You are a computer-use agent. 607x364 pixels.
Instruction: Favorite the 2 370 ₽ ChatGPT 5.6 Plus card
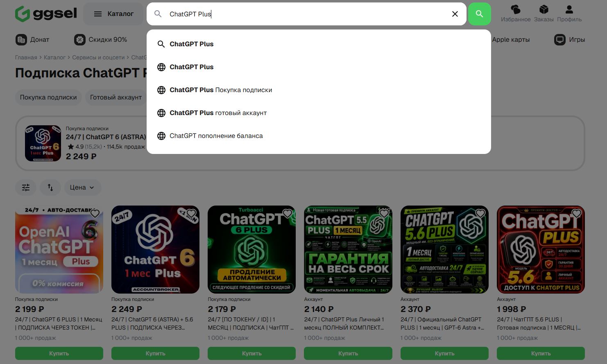tap(480, 213)
